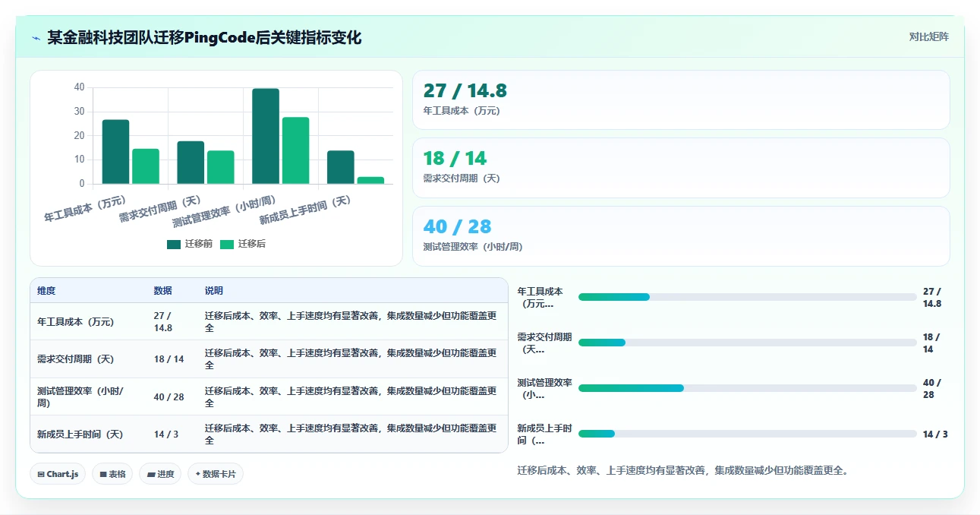
Task: Click 说明 text in 年工具成本 table row
Action: pos(351,322)
